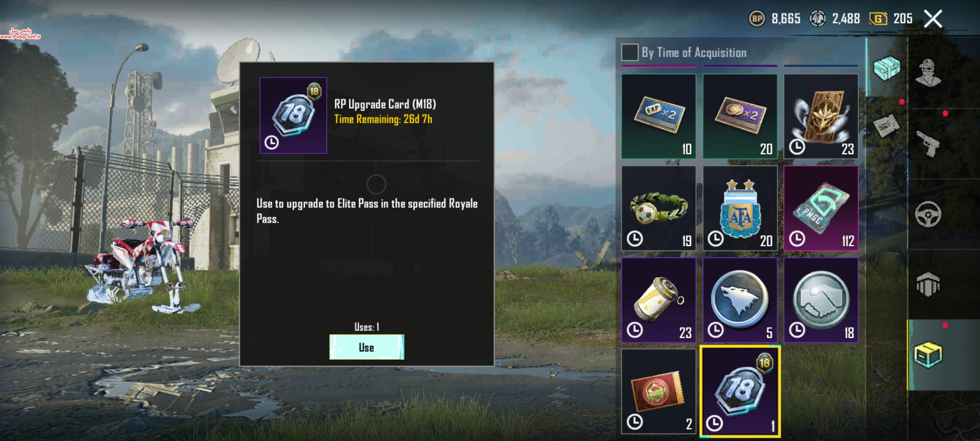The width and height of the screenshot is (980, 441).
Task: Select the EXP x2 card item
Action: (659, 116)
